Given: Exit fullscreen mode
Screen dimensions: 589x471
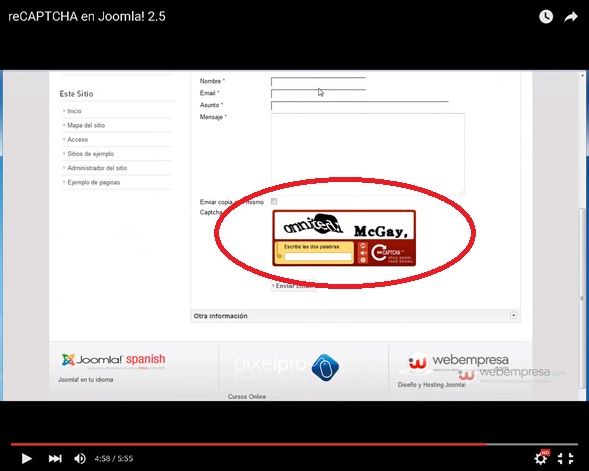Looking at the screenshot, I should point(565,458).
